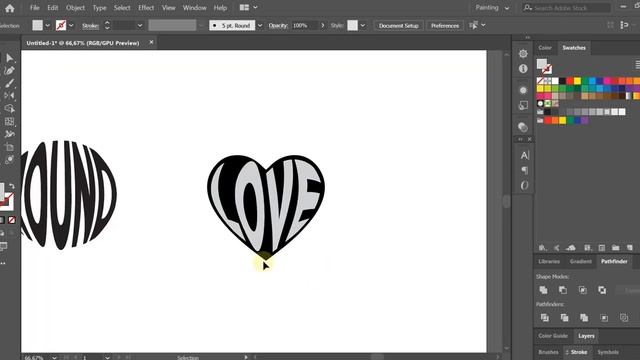Screen dimensions: 640x360
Task: Click the Trim pathfinder icon
Action: tap(564, 318)
